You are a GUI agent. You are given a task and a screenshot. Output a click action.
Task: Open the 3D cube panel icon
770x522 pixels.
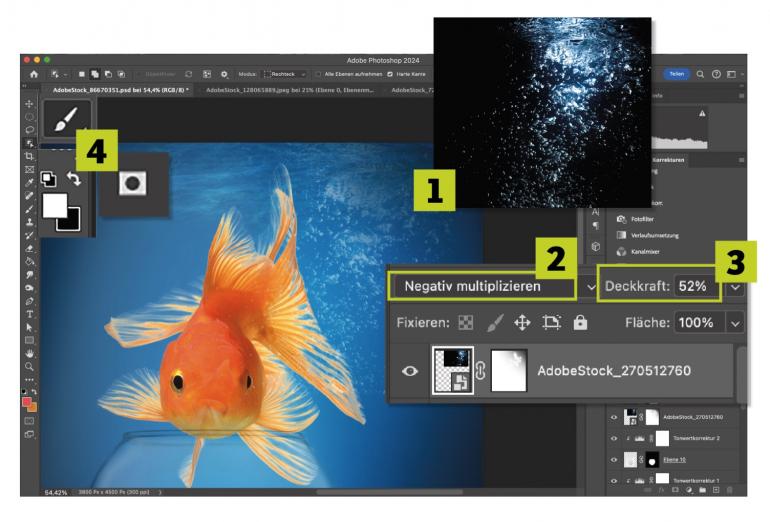click(596, 247)
